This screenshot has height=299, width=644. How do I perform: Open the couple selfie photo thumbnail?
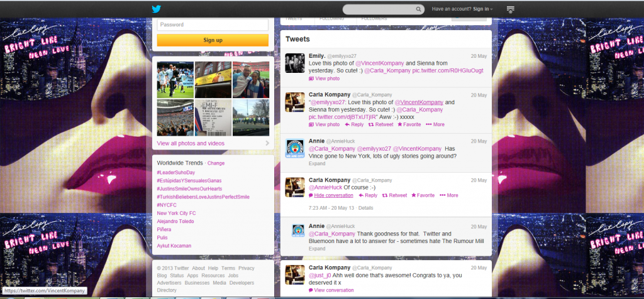point(251,80)
